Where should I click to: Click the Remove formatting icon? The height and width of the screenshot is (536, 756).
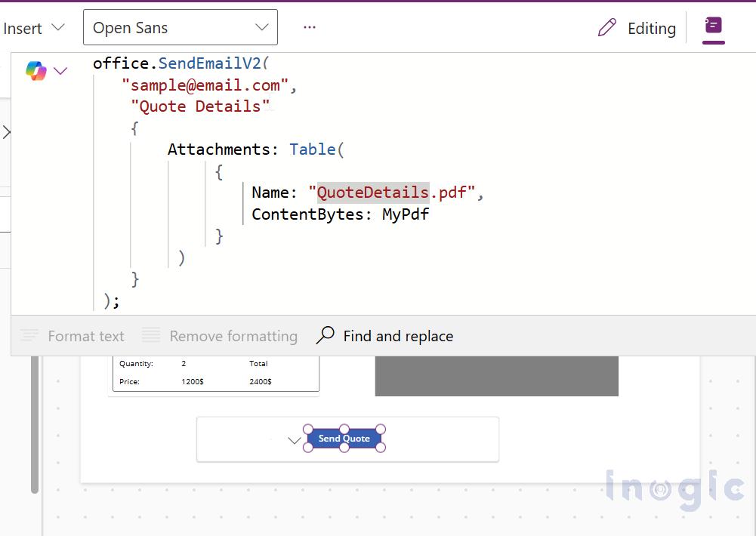(x=151, y=336)
